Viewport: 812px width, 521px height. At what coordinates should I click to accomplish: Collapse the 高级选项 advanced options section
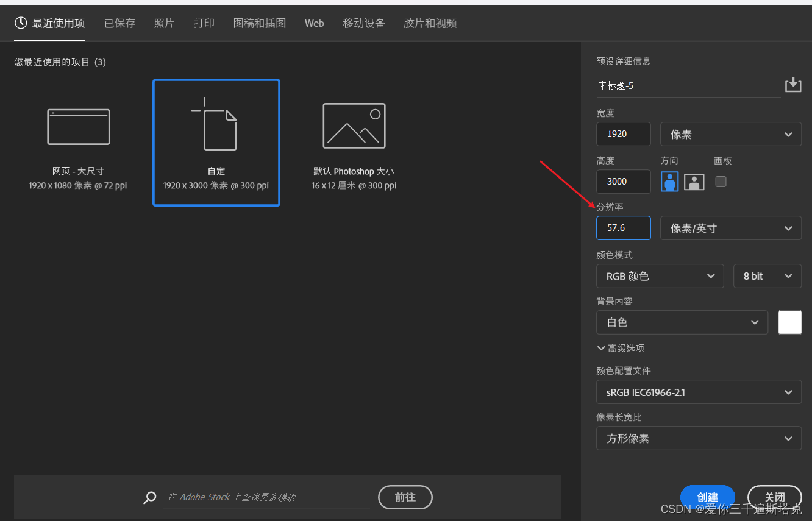621,349
